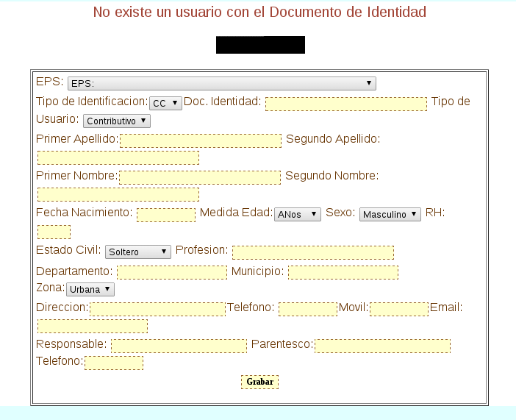Click the Doc. Identidad input field
The width and height of the screenshot is (516, 420).
[x=345, y=104]
